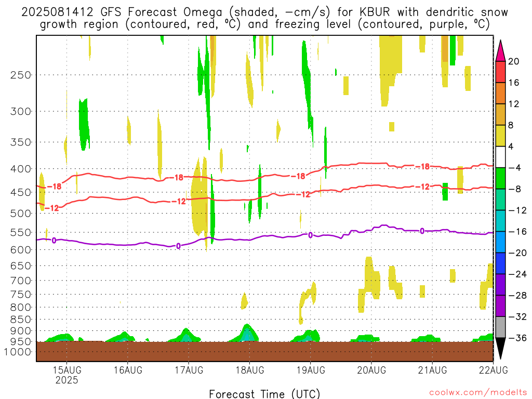Select the 17AUG date label
This screenshot has width=532, height=399.
point(189,370)
